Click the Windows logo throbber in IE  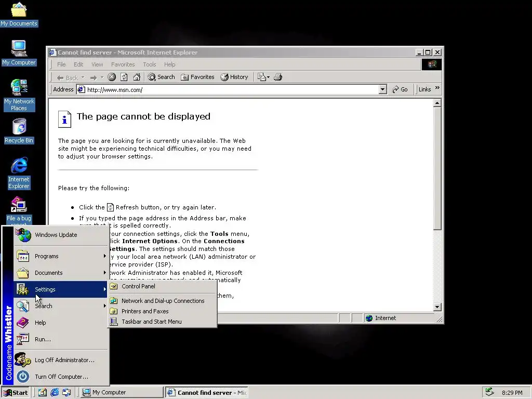tap(432, 64)
